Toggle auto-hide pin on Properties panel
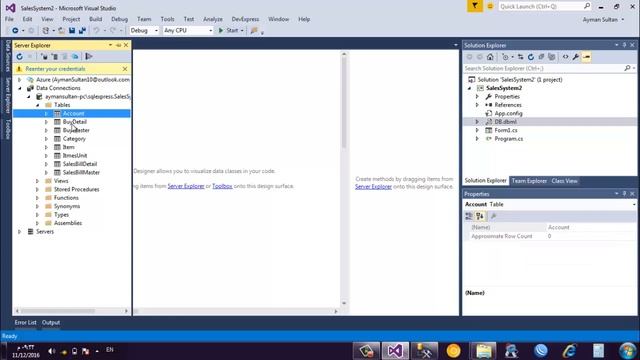The height and width of the screenshot is (360, 640). click(x=624, y=194)
